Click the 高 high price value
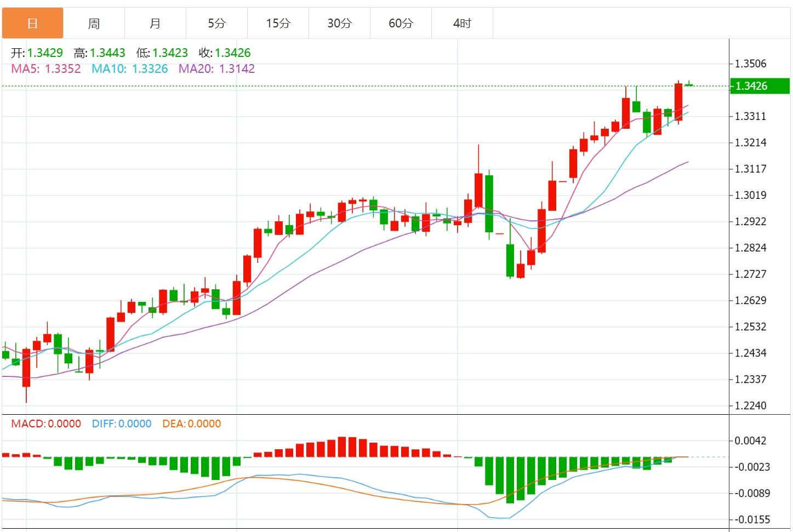793x532 pixels. coord(107,53)
